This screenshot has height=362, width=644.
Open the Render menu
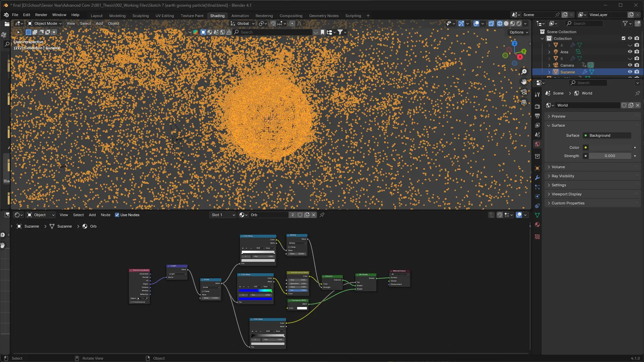pyautogui.click(x=41, y=15)
